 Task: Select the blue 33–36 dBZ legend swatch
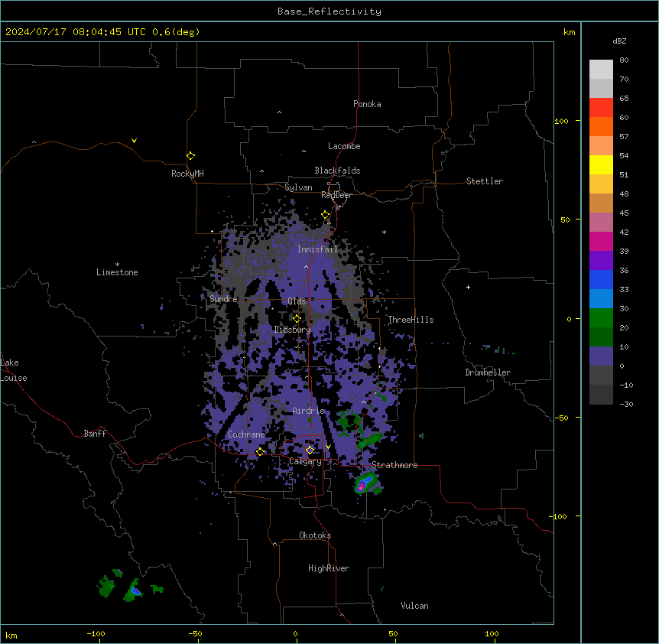point(601,279)
